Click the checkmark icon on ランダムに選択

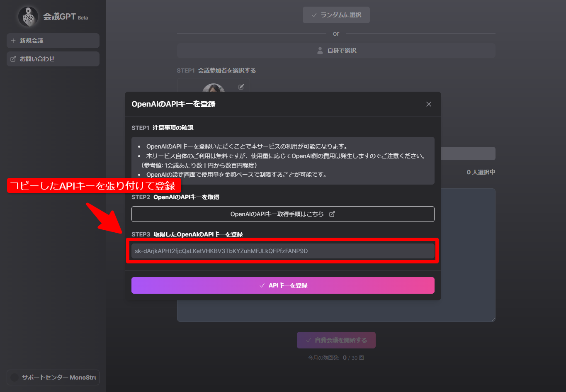(314, 15)
